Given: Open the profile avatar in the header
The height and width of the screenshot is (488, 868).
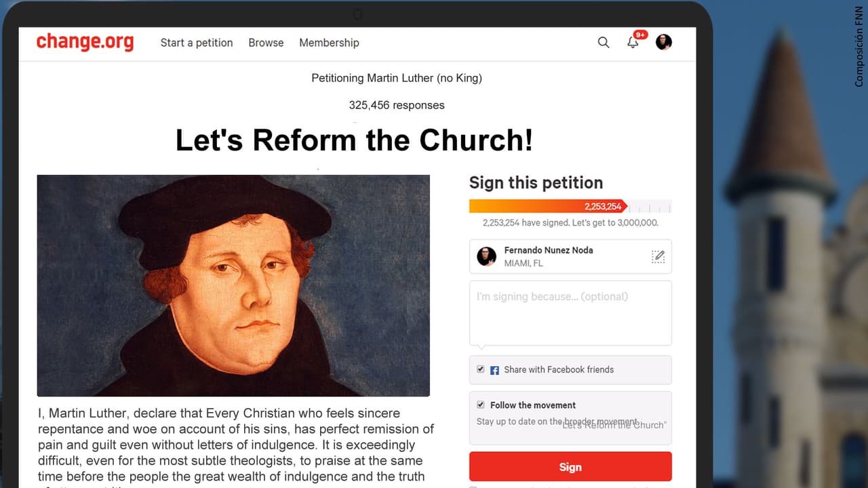Looking at the screenshot, I should (664, 42).
